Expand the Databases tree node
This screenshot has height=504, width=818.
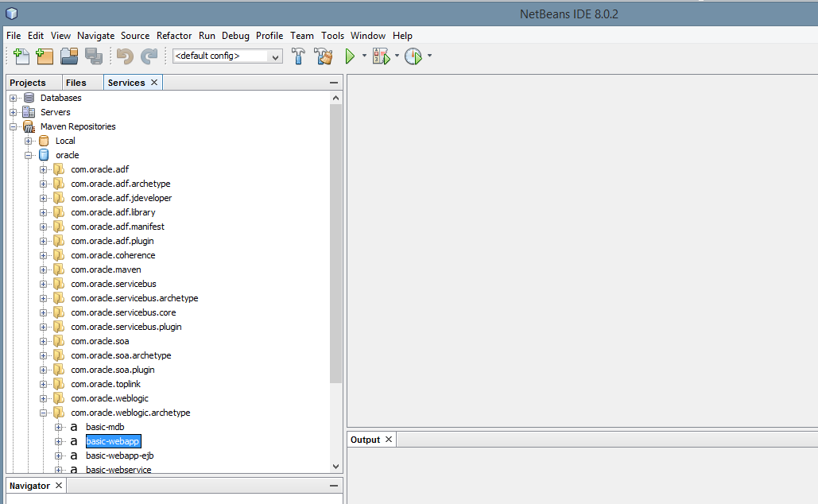(14, 98)
